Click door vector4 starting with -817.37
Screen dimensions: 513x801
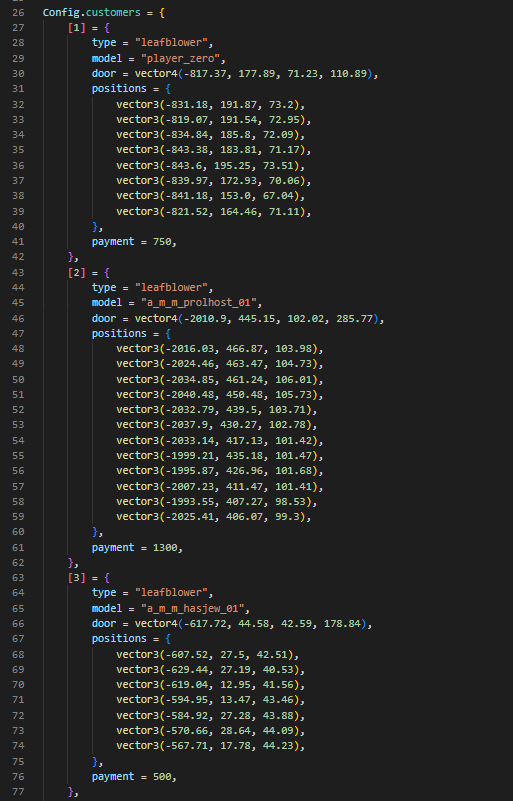(x=254, y=74)
